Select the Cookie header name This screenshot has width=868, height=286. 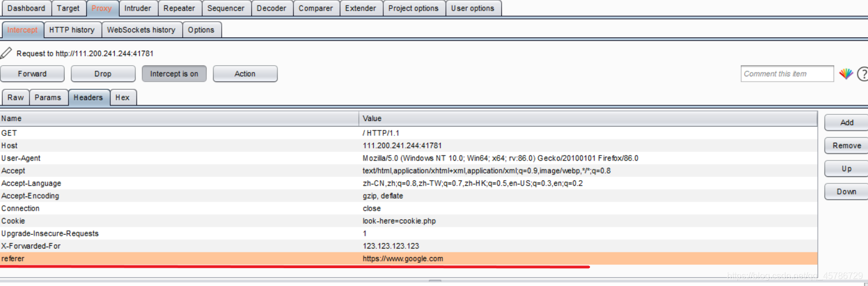13,221
